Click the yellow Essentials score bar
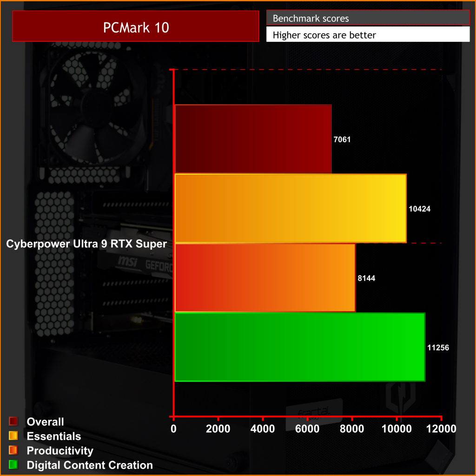Viewport: 476px width, 476px height. [x=291, y=208]
